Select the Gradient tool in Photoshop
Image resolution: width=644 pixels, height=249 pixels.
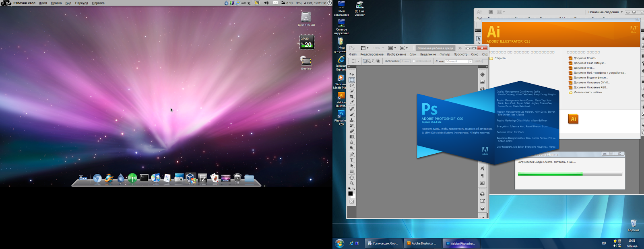pos(352,137)
